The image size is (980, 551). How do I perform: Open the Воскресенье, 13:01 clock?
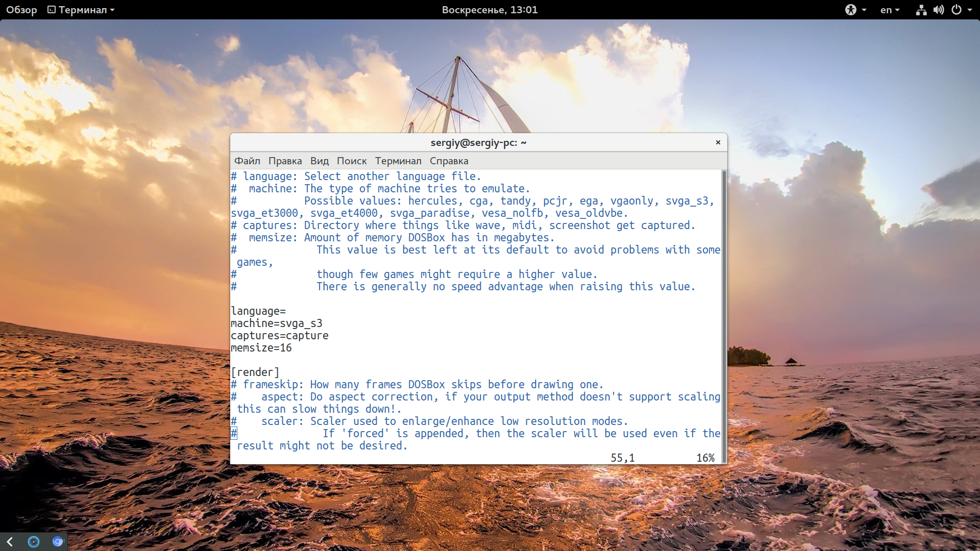[490, 10]
